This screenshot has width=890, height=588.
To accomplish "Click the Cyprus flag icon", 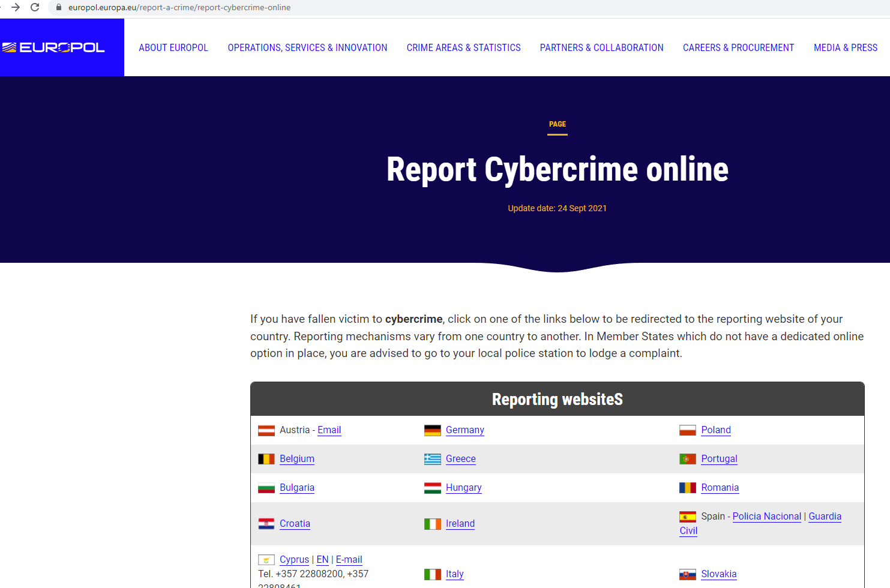I will click(x=266, y=560).
